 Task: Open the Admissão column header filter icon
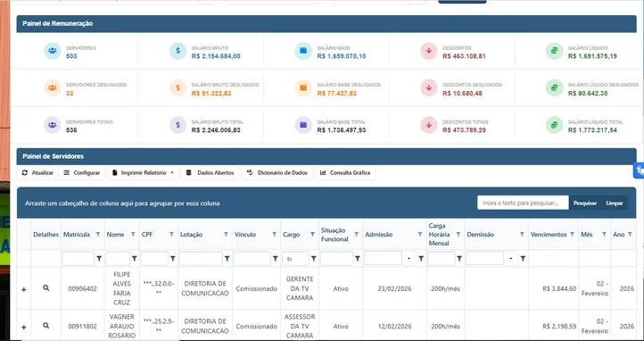click(x=420, y=234)
